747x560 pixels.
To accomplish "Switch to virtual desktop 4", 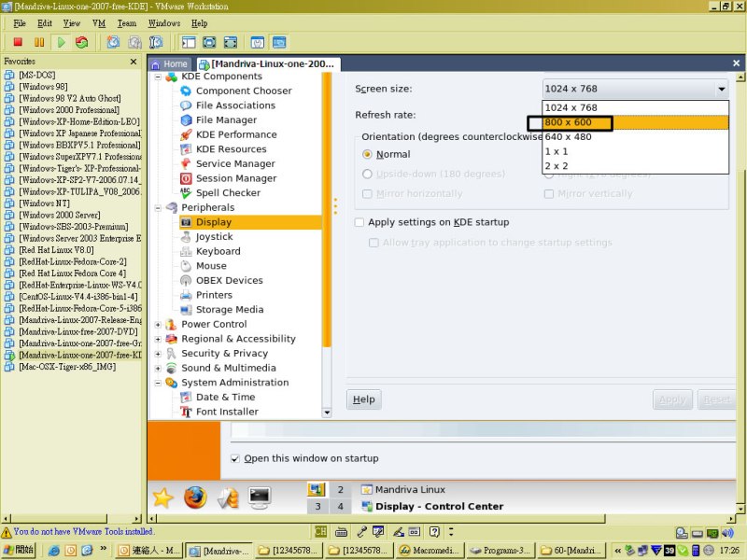I will 340,506.
